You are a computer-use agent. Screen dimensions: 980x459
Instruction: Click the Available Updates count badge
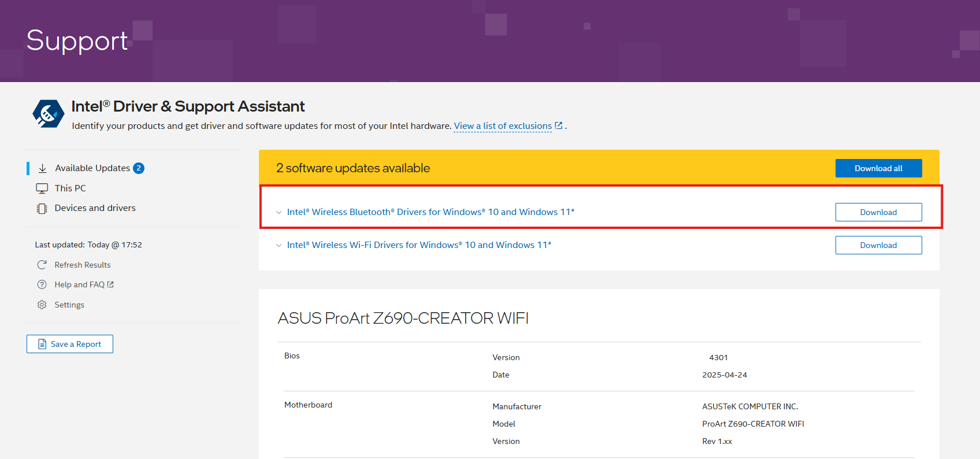139,168
